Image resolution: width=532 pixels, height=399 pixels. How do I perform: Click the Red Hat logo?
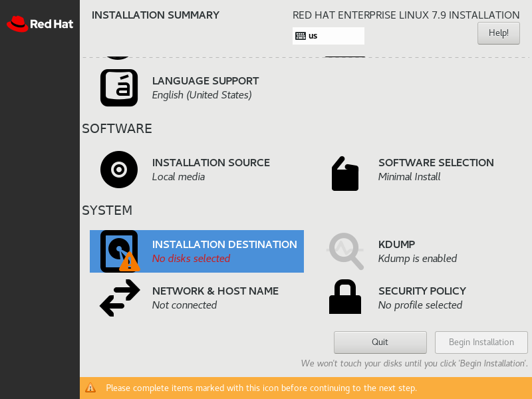click(x=40, y=24)
